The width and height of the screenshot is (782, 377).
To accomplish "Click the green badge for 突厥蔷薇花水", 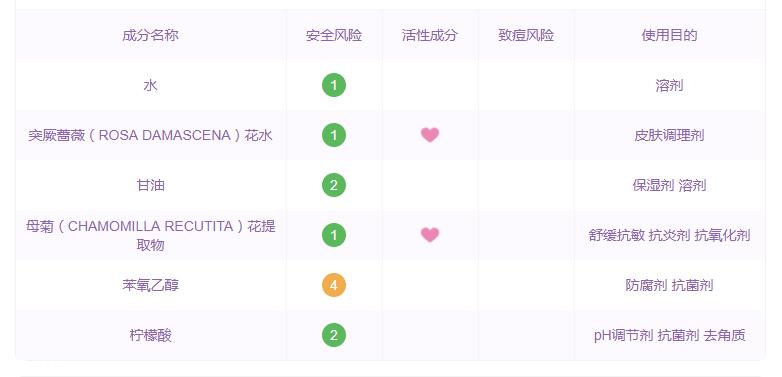I will (x=334, y=135).
